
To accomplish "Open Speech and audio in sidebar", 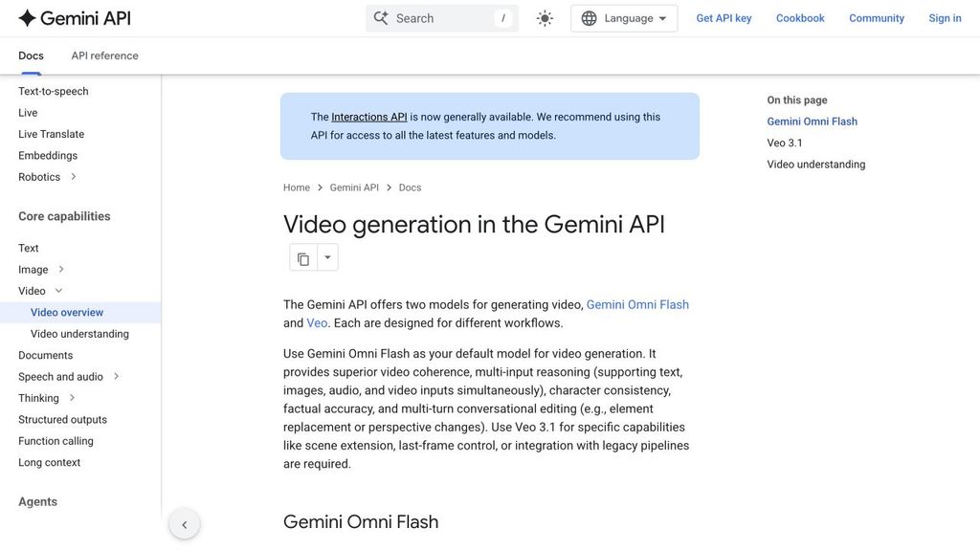I will [60, 377].
